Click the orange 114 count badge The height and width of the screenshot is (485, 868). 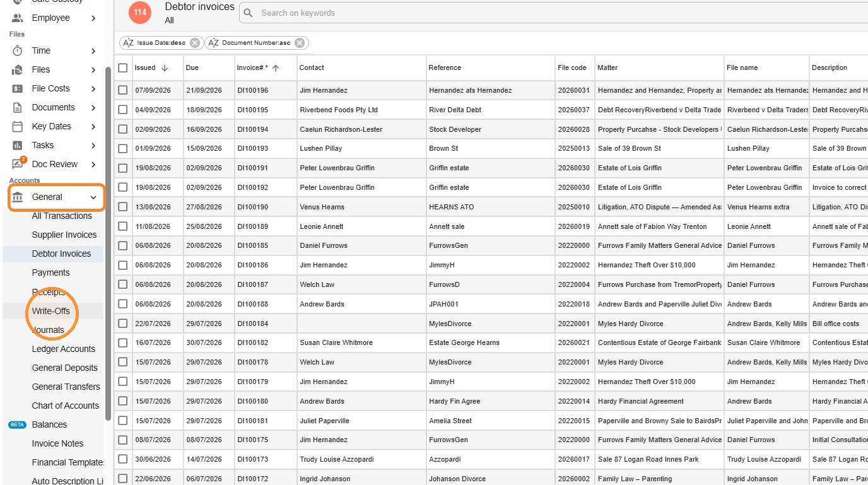[140, 12]
